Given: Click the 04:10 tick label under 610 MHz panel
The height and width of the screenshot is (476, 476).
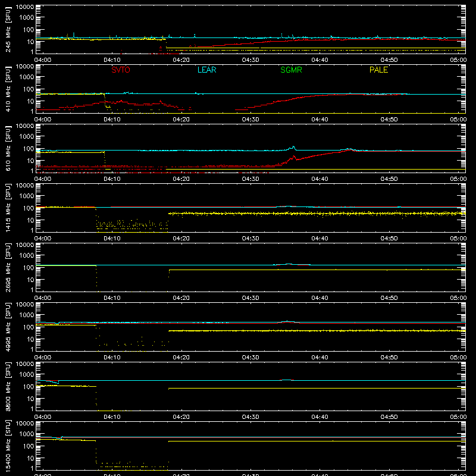Looking at the screenshot, I should 112,179.
